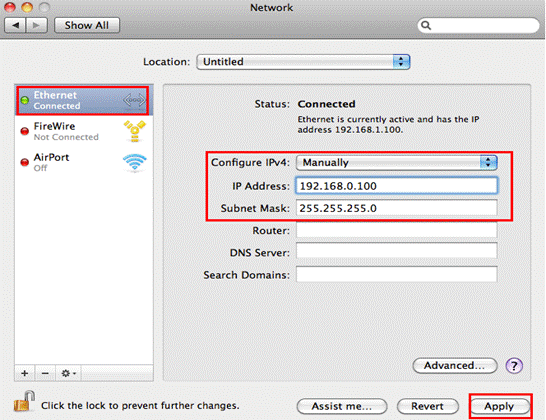The height and width of the screenshot is (420, 546).
Task: Select FireWire in the service list
Action: [x=84, y=131]
